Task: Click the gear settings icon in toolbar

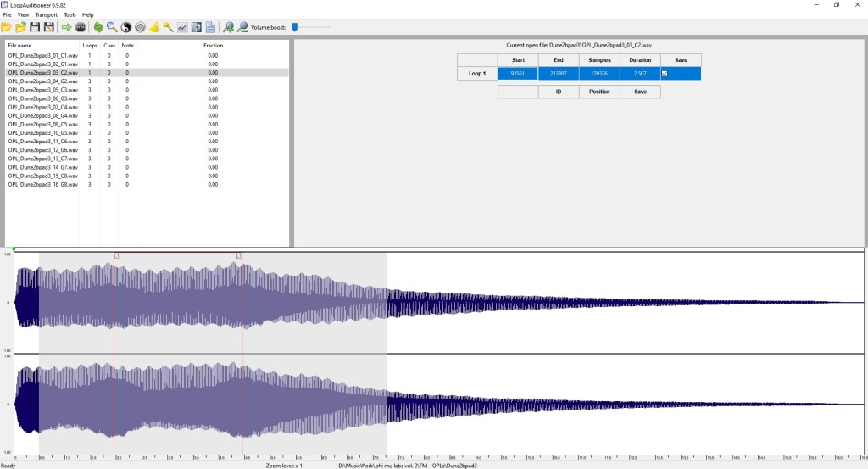Action: 141,27
